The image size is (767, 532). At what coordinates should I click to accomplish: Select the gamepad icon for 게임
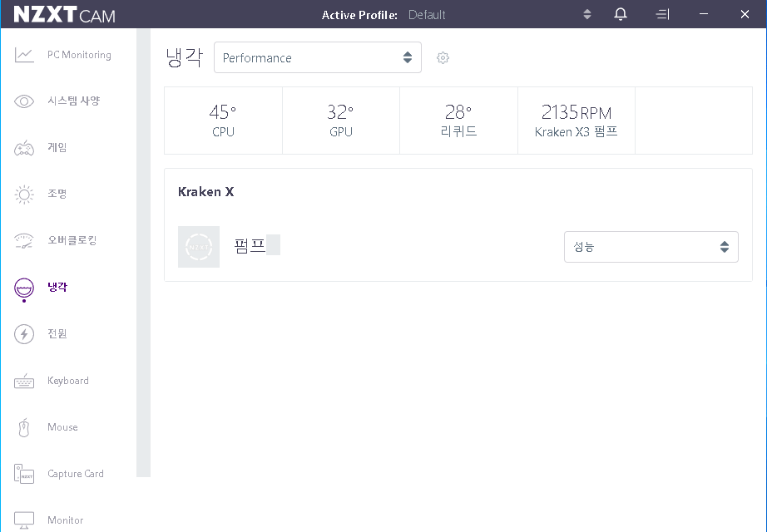tap(24, 148)
